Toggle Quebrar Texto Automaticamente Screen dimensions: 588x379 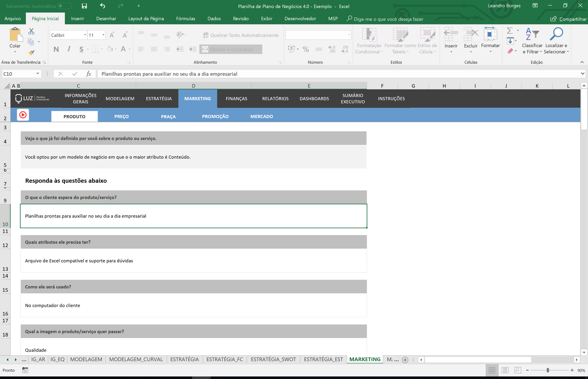click(241, 35)
